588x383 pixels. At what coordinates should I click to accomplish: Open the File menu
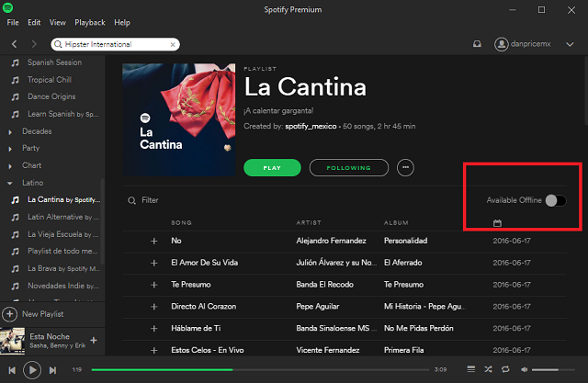13,22
